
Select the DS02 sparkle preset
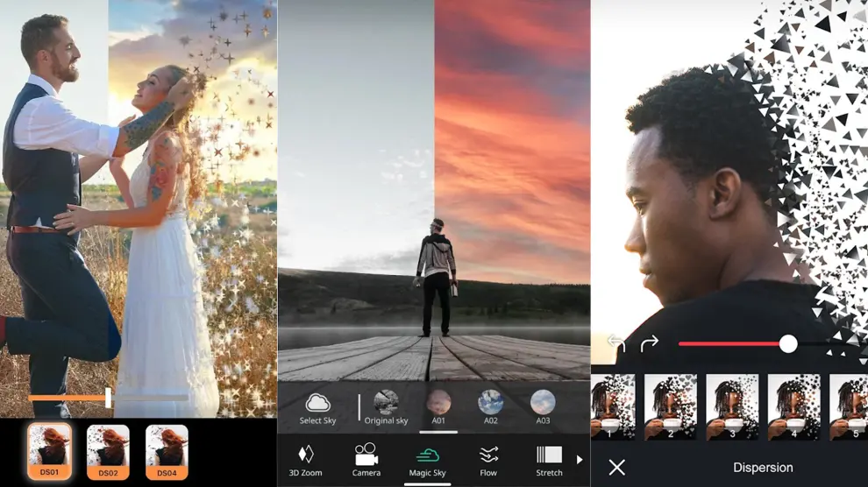(108, 451)
